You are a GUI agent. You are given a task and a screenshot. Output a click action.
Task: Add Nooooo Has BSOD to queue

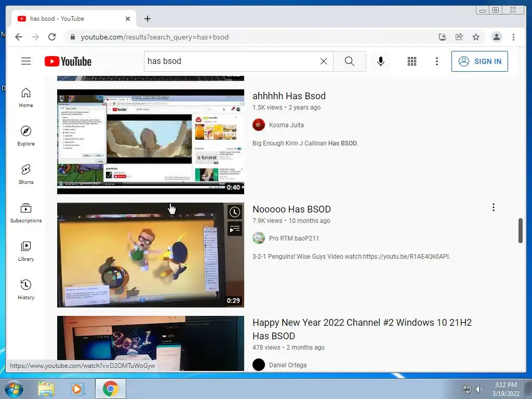click(x=234, y=229)
